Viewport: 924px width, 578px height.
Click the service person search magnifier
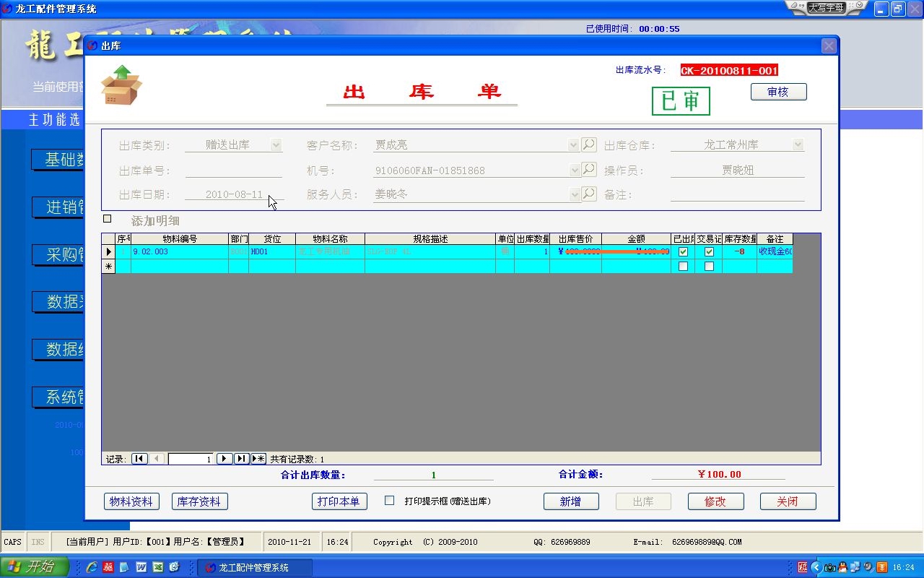589,194
